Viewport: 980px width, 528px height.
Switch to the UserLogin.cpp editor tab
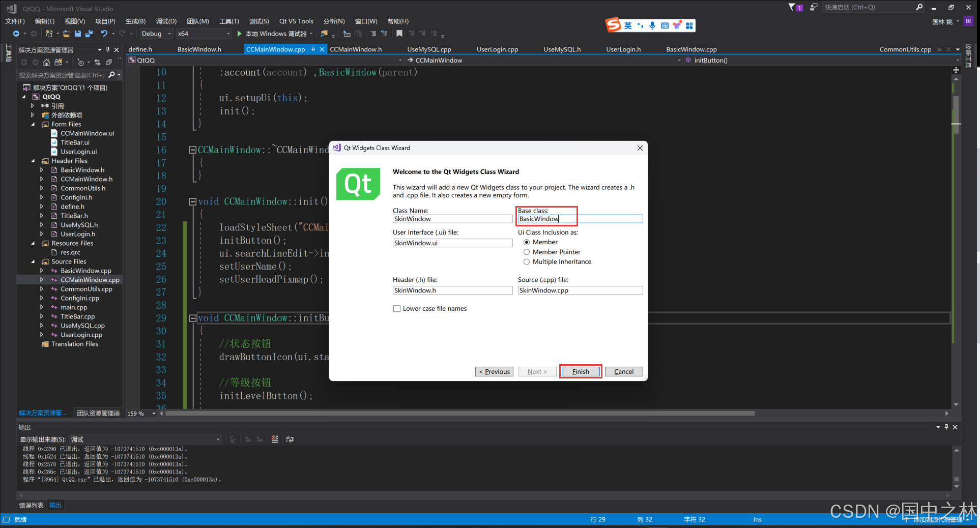pos(497,49)
